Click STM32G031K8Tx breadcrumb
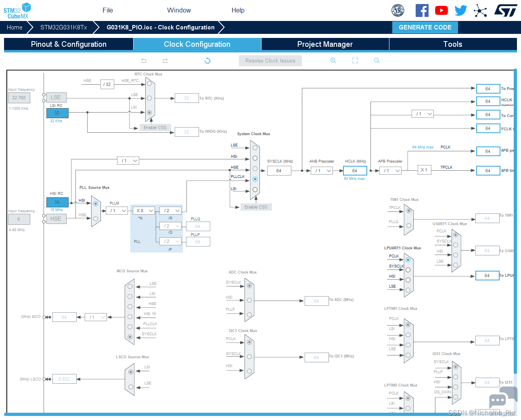Viewport: 521px width, 420px height. click(64, 27)
